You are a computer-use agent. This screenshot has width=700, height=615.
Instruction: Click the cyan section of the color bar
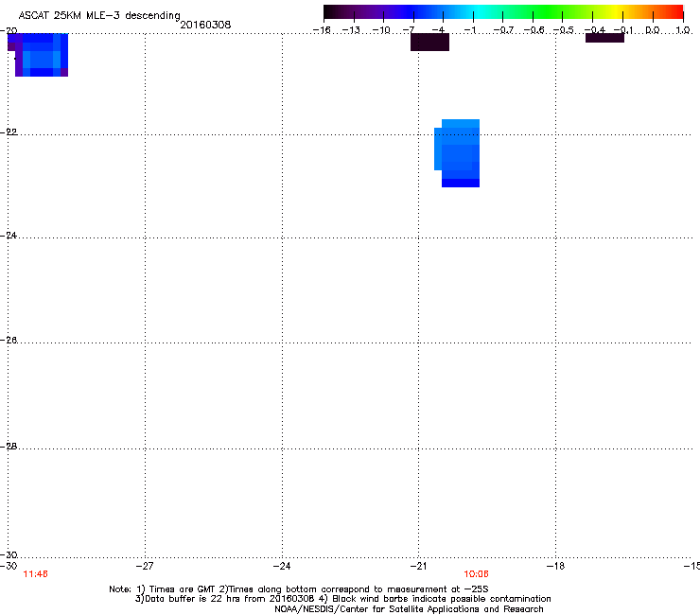(476, 11)
